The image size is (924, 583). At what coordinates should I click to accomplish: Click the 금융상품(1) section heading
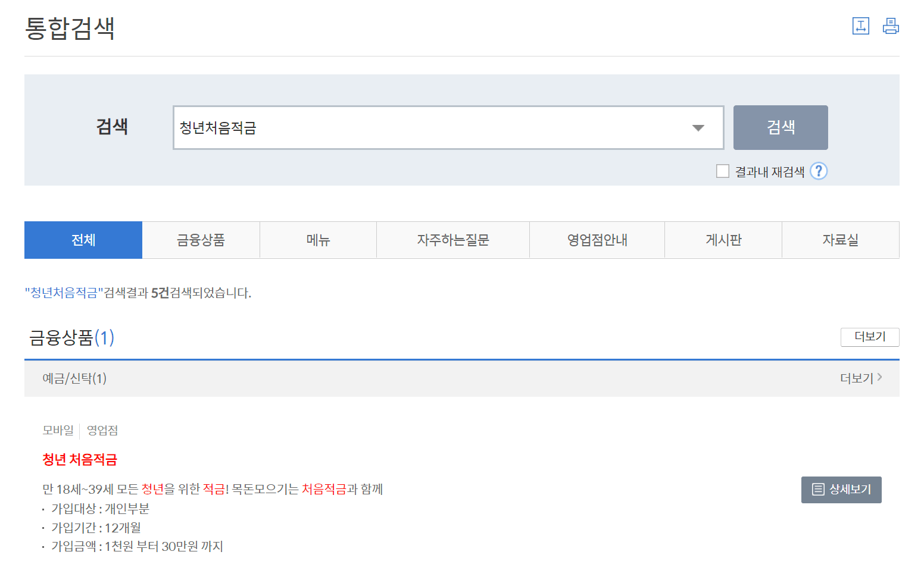pos(71,338)
